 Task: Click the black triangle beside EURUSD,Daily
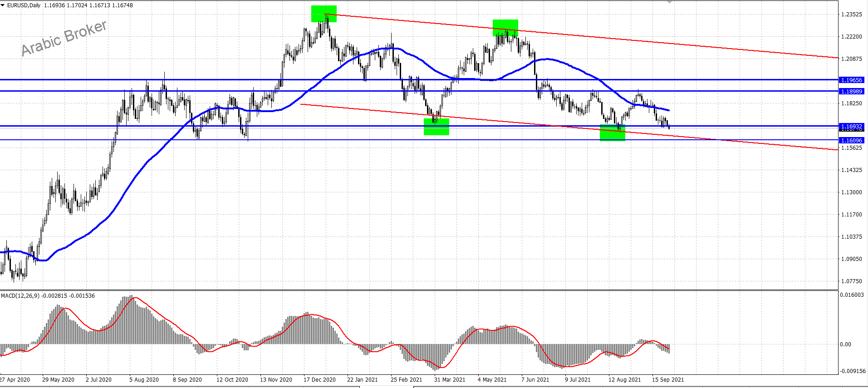[3, 5]
